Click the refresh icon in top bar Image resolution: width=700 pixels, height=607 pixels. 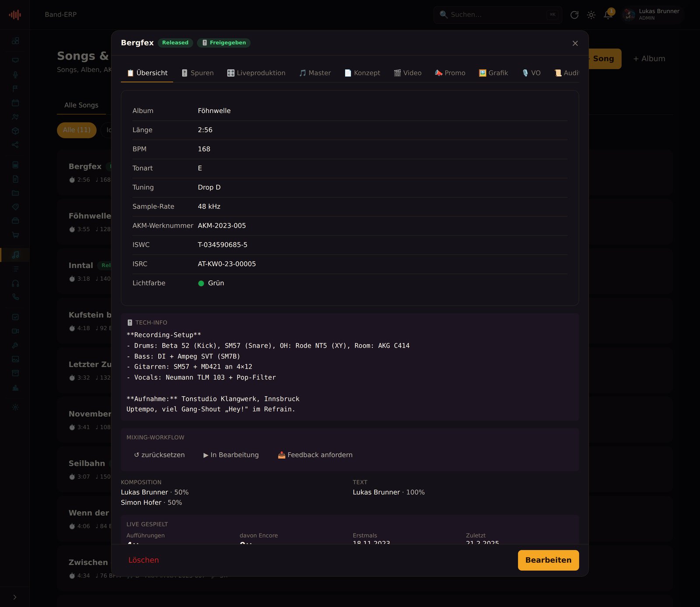tap(574, 15)
